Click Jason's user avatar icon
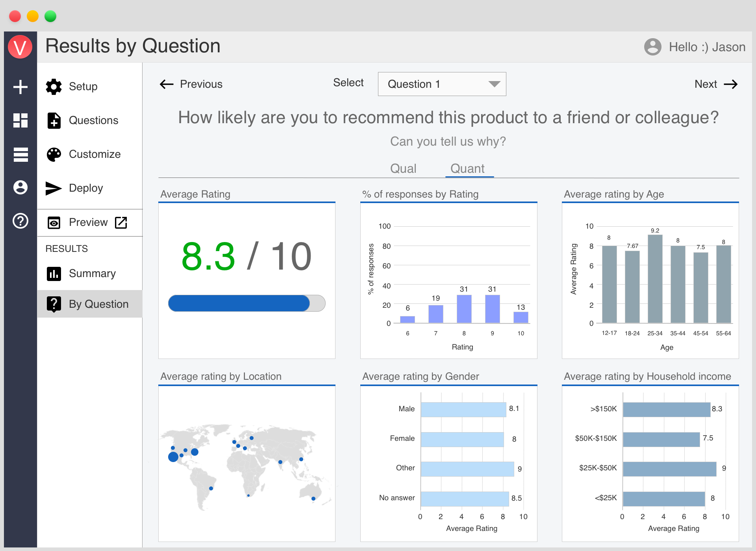This screenshot has height=551, width=756. [652, 47]
